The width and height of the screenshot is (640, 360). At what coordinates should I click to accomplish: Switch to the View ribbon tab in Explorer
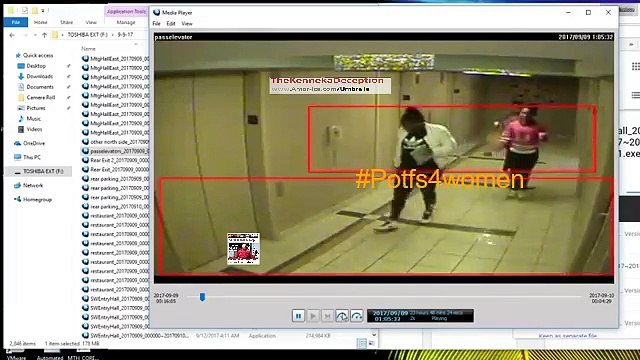(91, 22)
